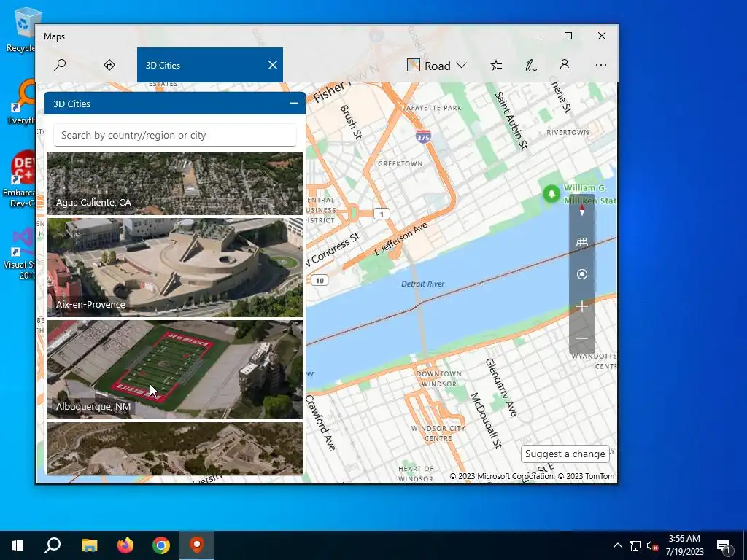747x560 pixels.
Task: Focus the Search by country/region or city field
Action: coord(175,135)
